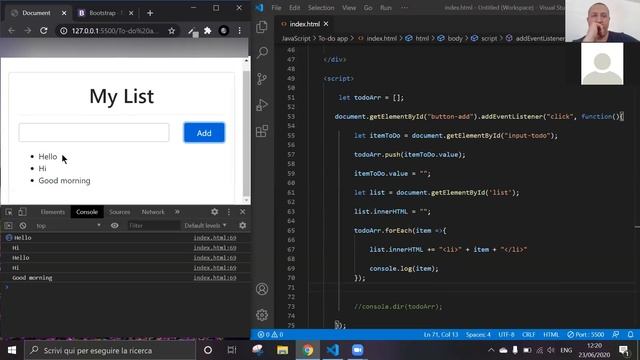640x360 pixels.
Task: Open the VS Code Search panel
Action: (262, 52)
